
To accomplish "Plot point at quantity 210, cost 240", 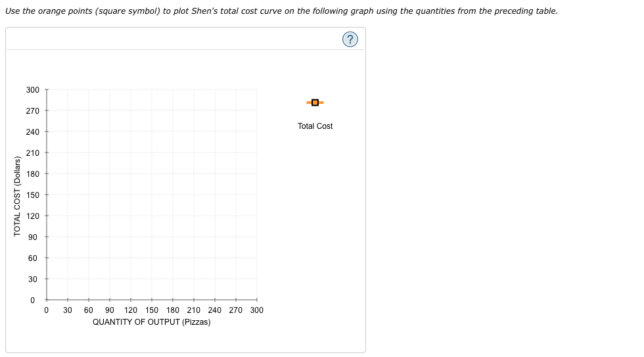I will pos(194,132).
